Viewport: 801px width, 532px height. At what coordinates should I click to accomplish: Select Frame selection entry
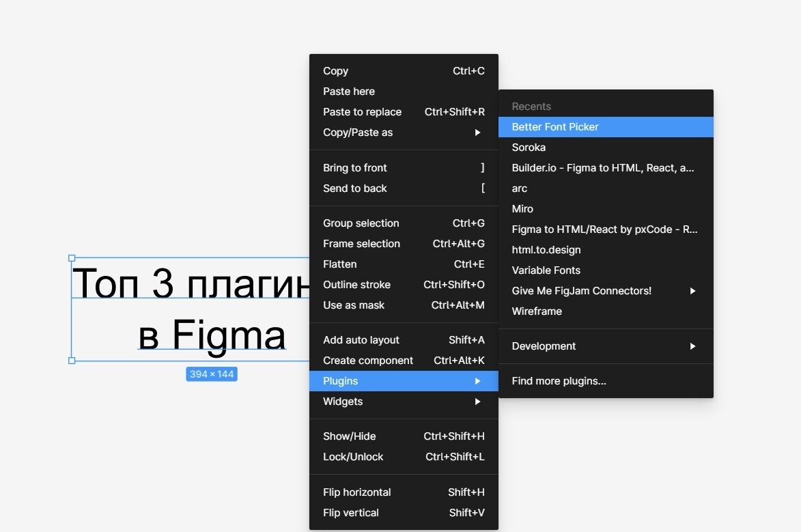pyautogui.click(x=404, y=244)
